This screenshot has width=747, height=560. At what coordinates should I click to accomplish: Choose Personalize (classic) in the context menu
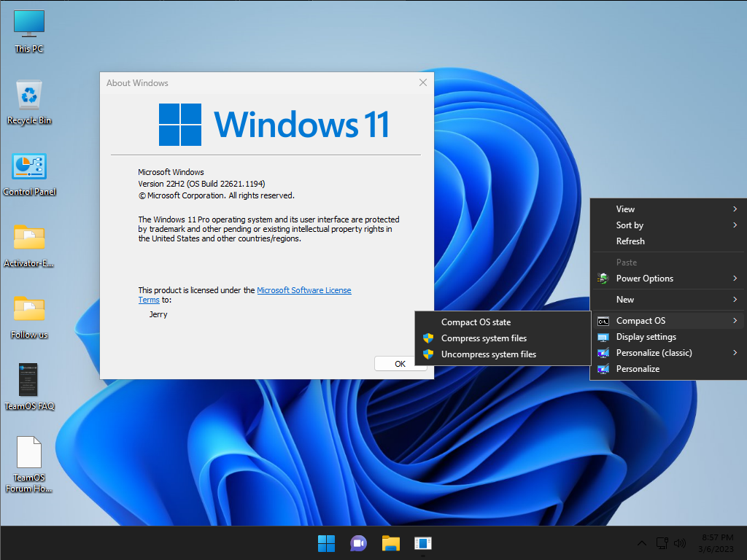pos(668,353)
